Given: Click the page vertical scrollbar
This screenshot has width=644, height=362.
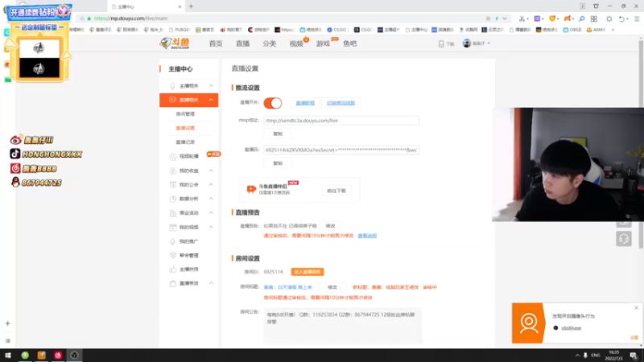Looking at the screenshot, I should 641,144.
